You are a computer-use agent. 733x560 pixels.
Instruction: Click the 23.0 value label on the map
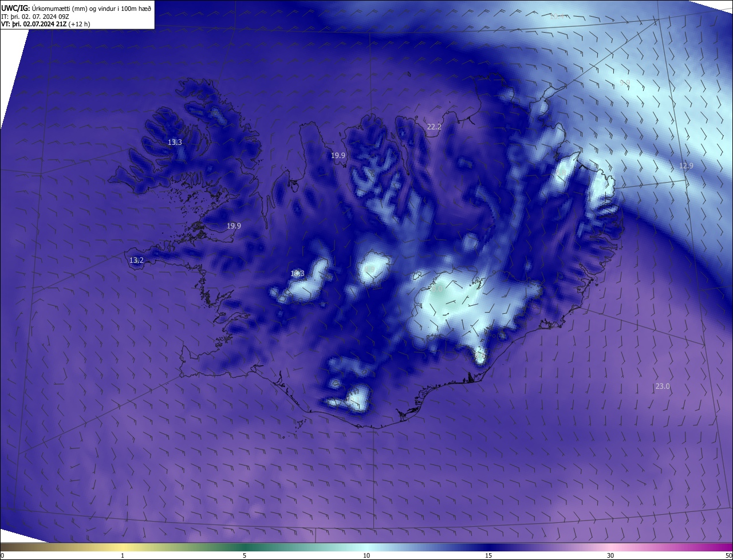(x=663, y=387)
